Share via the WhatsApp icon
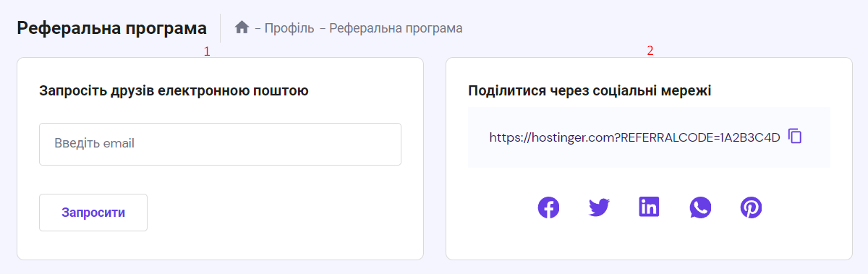 pyautogui.click(x=700, y=208)
